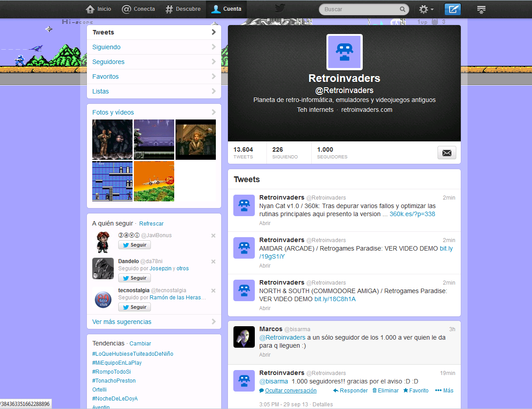Open the Descubre tab
The width and height of the screenshot is (532, 409).
(183, 9)
